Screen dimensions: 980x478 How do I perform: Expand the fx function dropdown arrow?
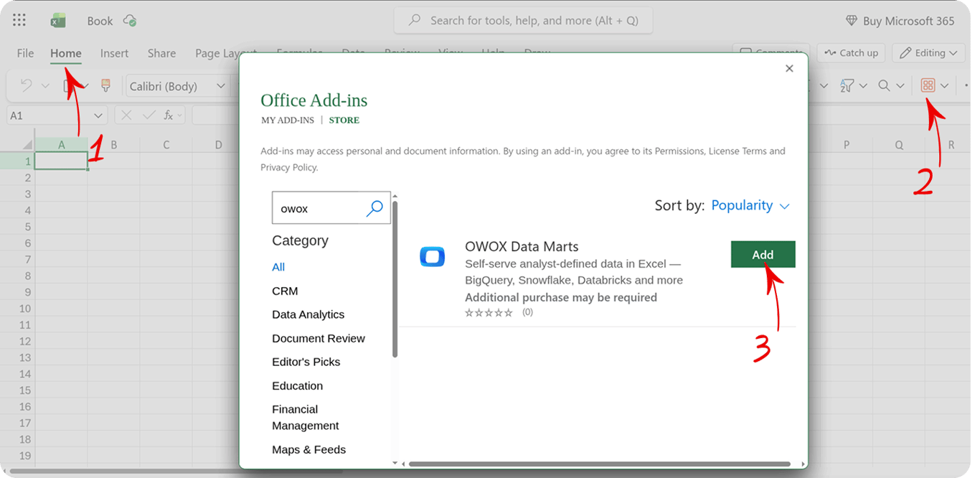[x=180, y=115]
